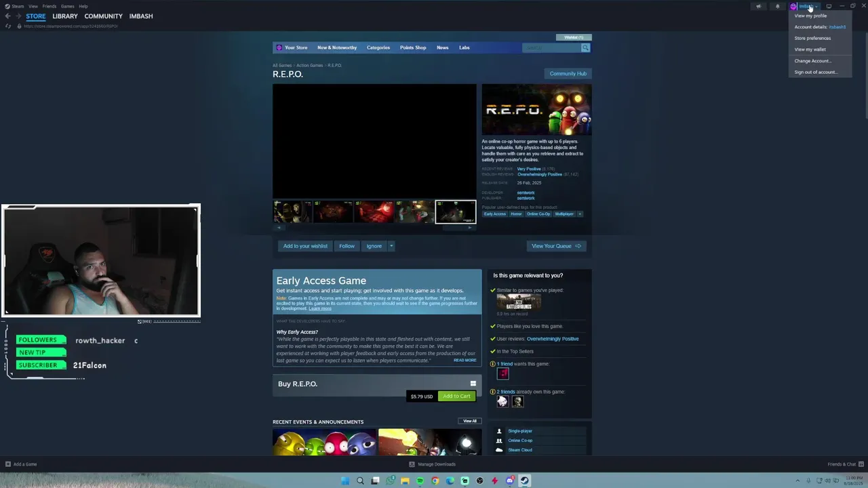Select the first screenshot thumbnail
868x488 pixels.
pos(292,211)
